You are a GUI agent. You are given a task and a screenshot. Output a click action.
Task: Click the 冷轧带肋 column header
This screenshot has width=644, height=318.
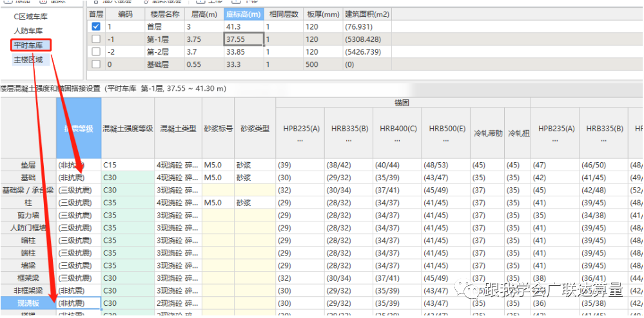(x=488, y=133)
